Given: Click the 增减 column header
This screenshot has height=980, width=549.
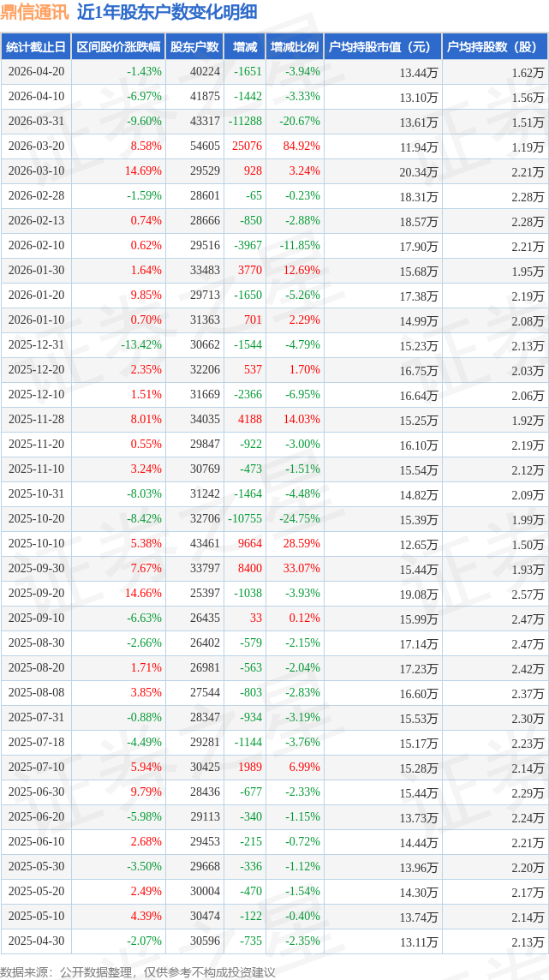Looking at the screenshot, I should (x=244, y=47).
